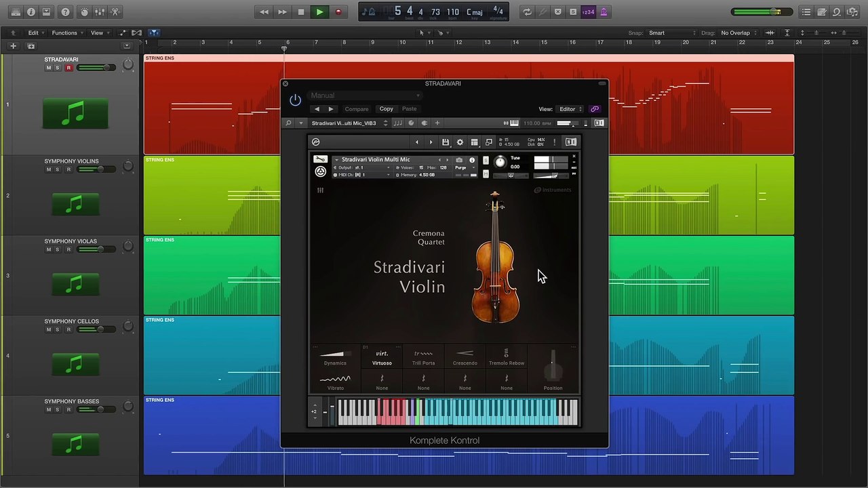Viewport: 868px width, 488px height.
Task: Click Kontakt save floppy disk icon
Action: pos(446,142)
